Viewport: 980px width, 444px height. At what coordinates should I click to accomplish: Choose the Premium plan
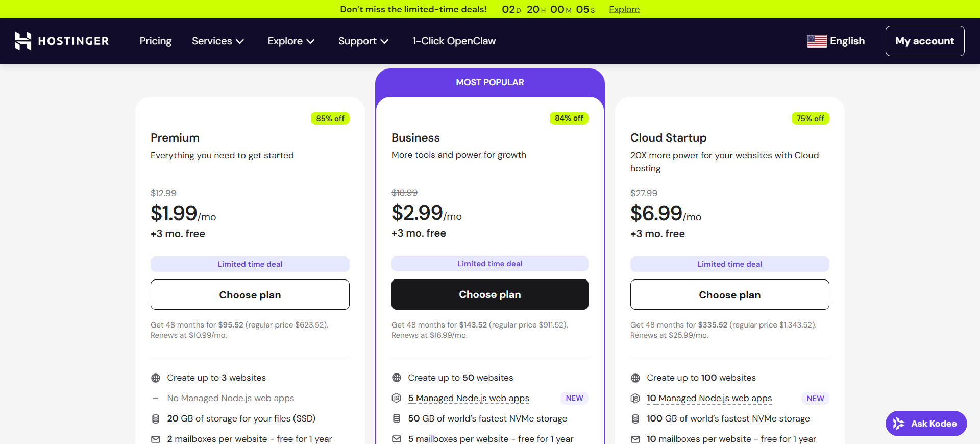(x=250, y=295)
